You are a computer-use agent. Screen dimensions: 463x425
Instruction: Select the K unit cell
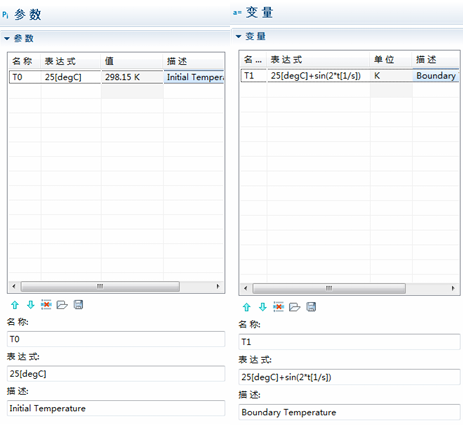point(391,76)
